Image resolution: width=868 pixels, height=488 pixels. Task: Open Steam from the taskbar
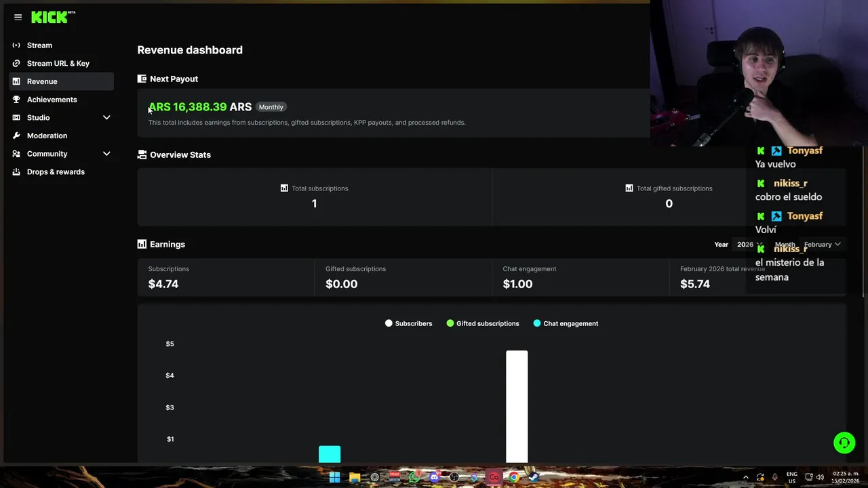(x=534, y=477)
